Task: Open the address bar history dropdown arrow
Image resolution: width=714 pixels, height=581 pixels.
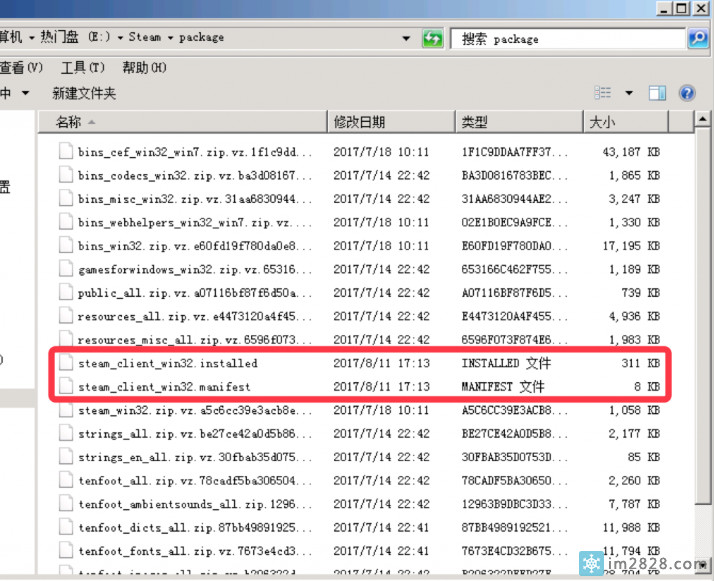Action: (406, 38)
